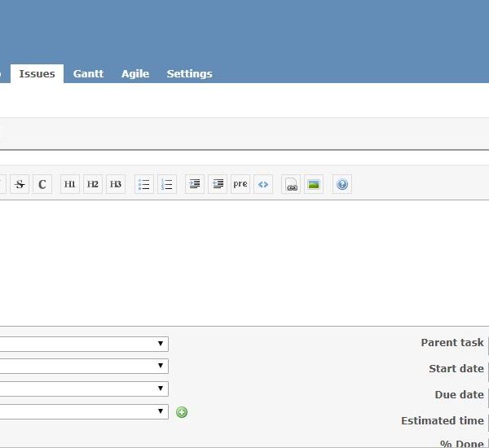
Task: Expand the dropdown next to the green plus
Action: tap(81, 412)
